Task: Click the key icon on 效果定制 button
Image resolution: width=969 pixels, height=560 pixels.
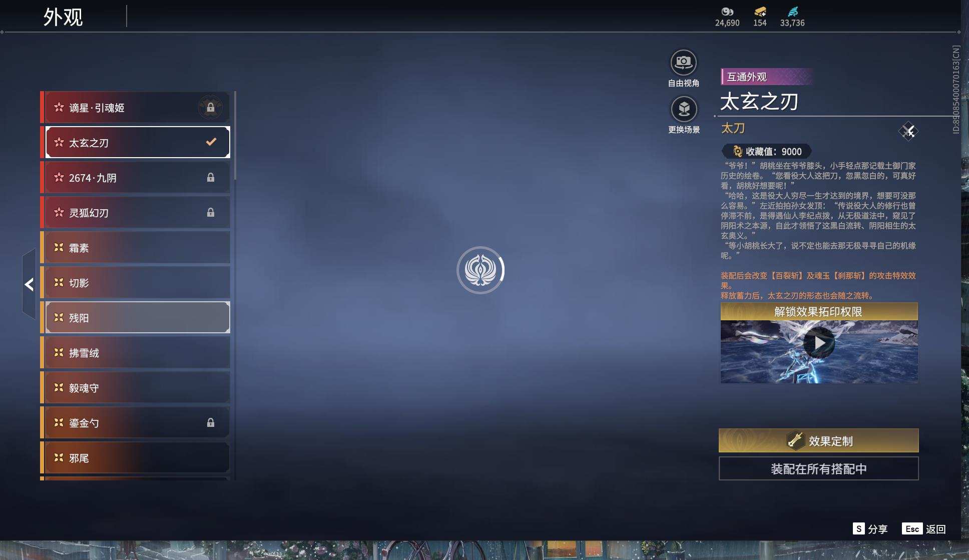Action: tap(795, 440)
